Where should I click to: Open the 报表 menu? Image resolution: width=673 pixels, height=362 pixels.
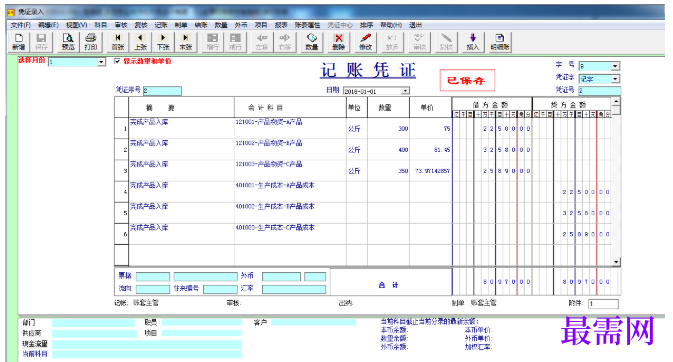pyautogui.click(x=281, y=25)
